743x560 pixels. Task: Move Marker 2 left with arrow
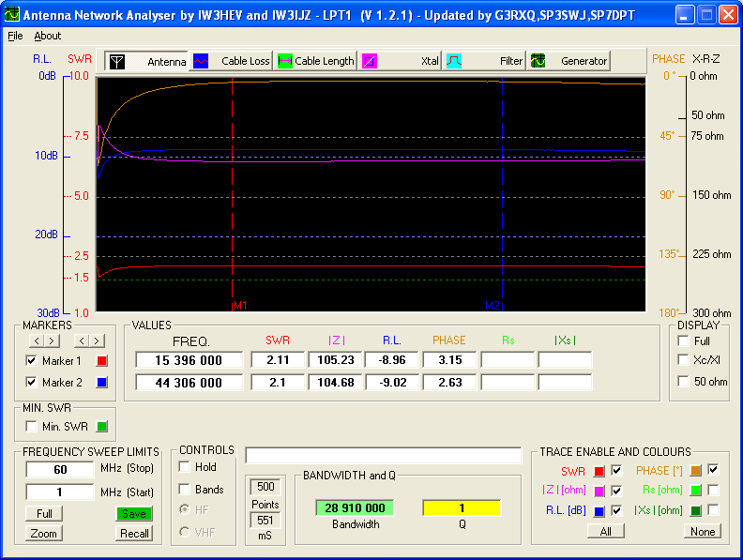[82, 341]
